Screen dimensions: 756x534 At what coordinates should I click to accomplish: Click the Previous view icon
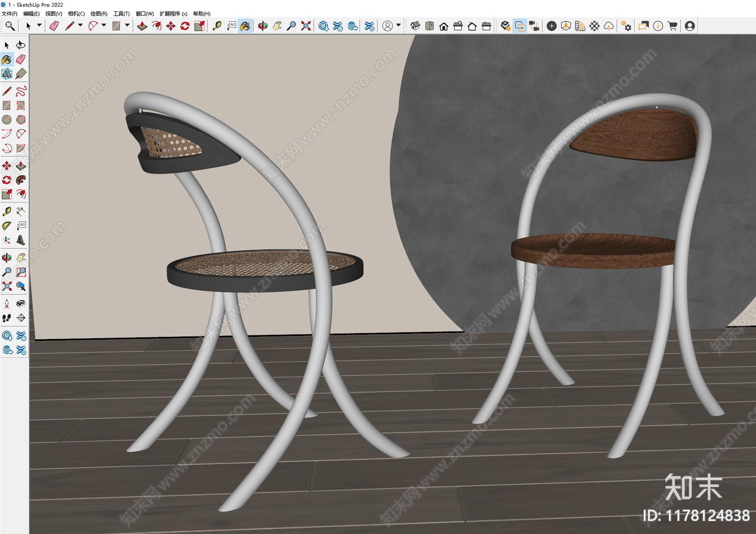(21, 286)
